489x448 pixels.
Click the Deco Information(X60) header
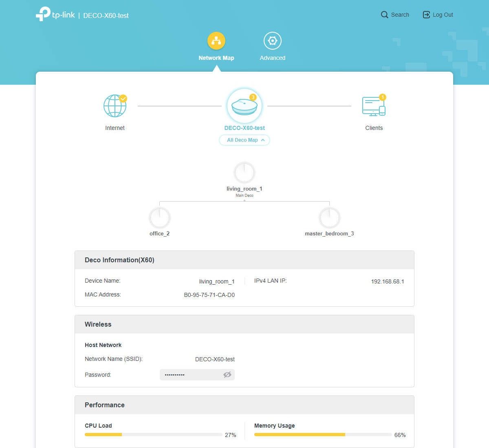pos(244,260)
